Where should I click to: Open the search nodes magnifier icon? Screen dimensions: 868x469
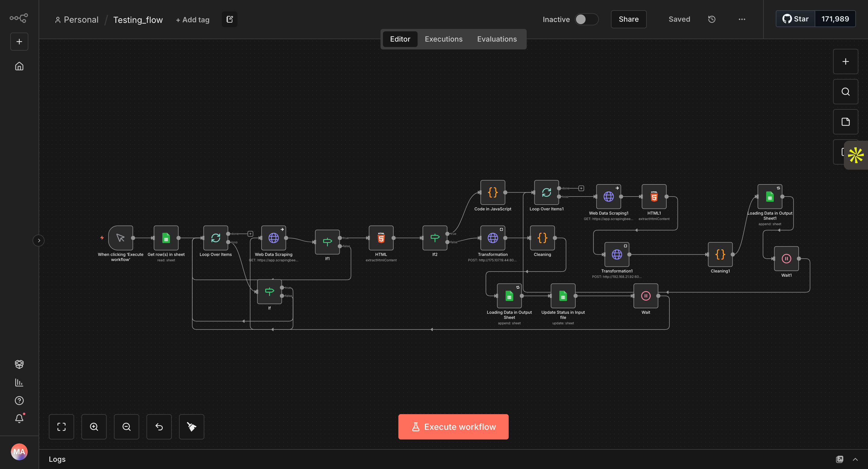tap(845, 92)
